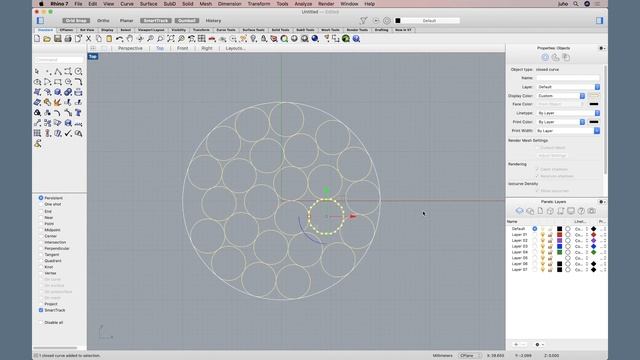The height and width of the screenshot is (360, 640).
Task: Toggle the History button
Action: pyautogui.click(x=213, y=20)
